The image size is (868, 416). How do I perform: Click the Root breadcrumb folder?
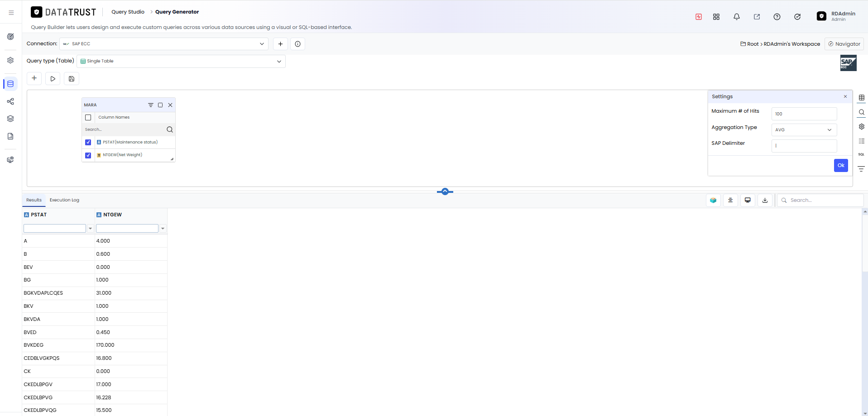(749, 44)
